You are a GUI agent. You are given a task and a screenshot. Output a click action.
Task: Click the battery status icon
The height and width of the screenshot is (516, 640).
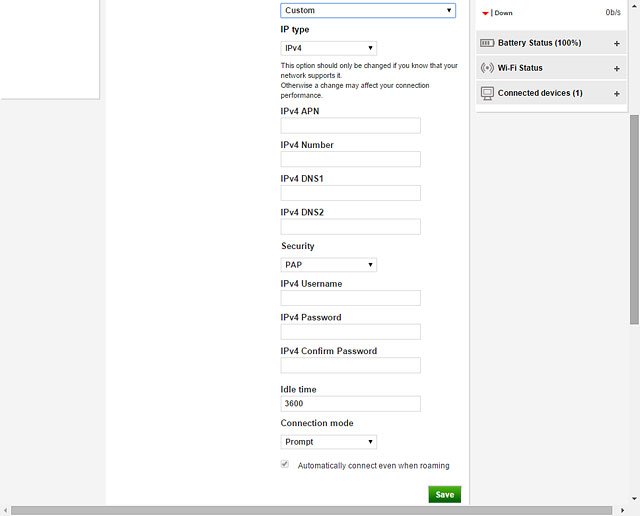point(487,43)
